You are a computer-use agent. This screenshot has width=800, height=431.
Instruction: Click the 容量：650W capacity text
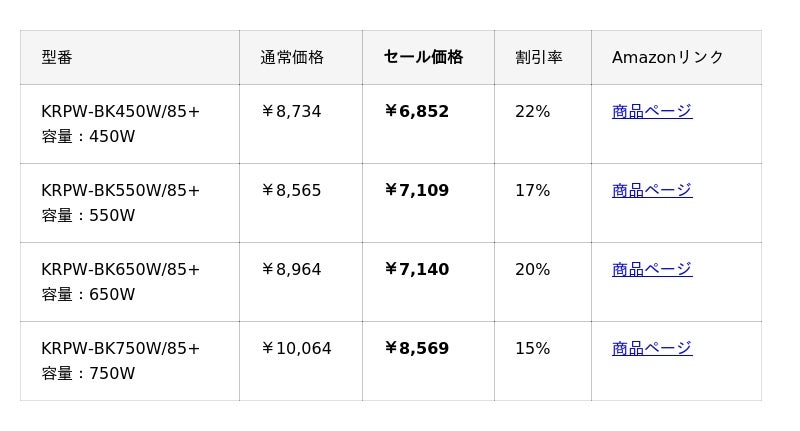88,295
